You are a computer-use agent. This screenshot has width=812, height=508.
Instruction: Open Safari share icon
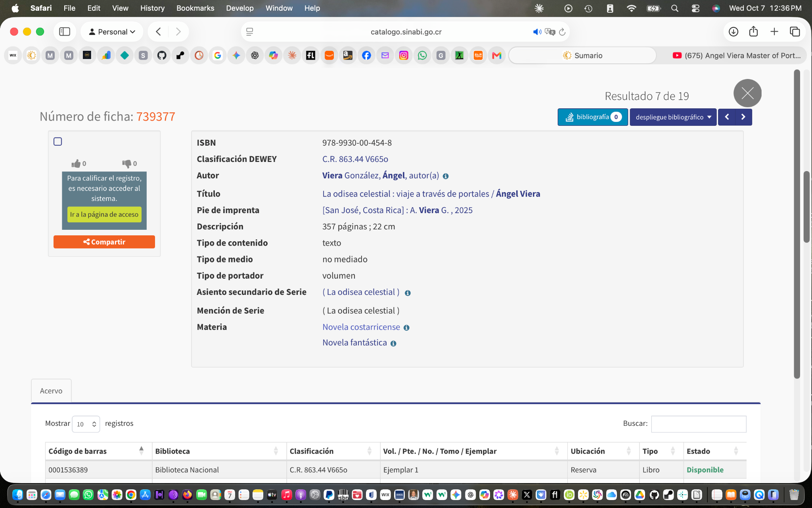pos(753,32)
